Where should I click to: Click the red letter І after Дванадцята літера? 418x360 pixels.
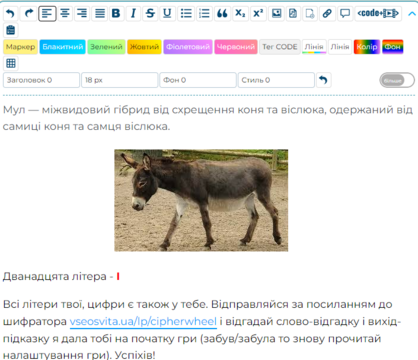tap(118, 277)
